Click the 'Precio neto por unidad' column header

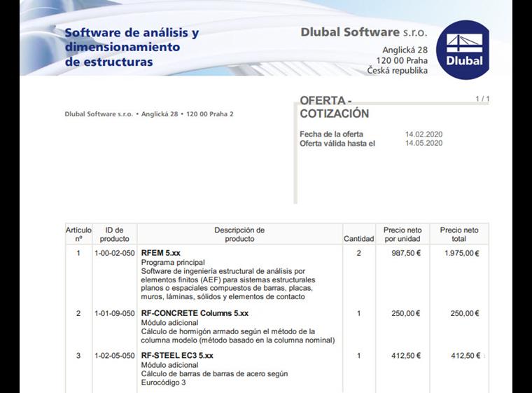click(402, 235)
